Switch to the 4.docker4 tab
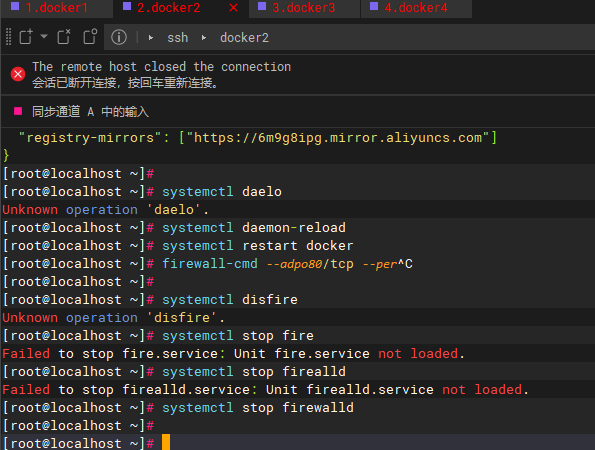The image size is (595, 450). point(416,8)
